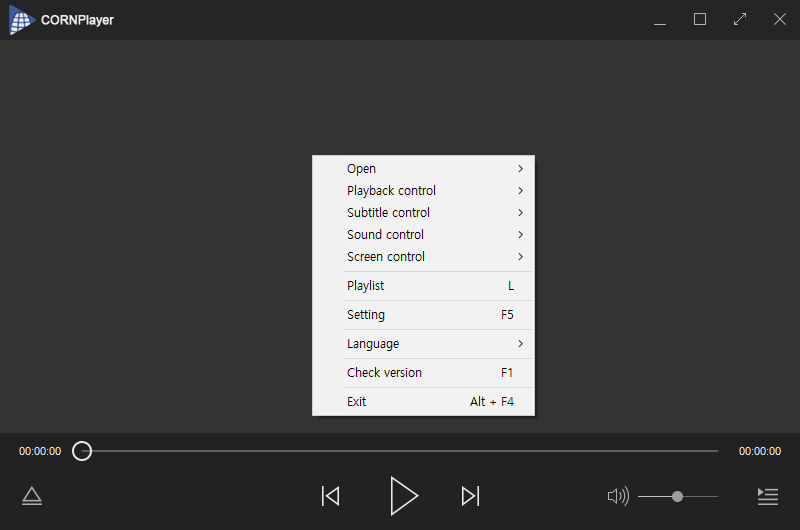Toggle the playlist panel icon
Screen dimensions: 800x530
point(768,496)
